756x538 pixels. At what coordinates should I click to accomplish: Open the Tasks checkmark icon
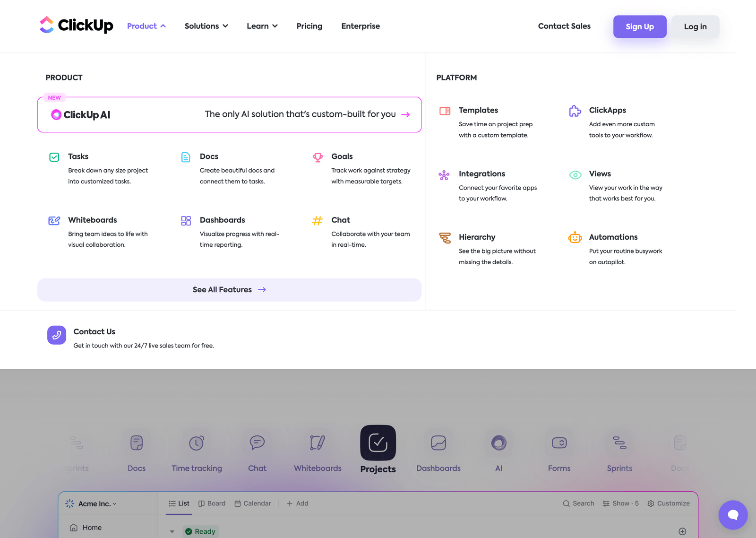click(x=54, y=157)
